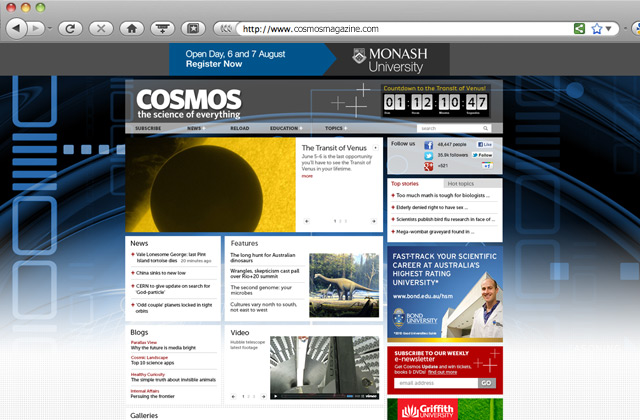
Task: Reload the page with the toolbar refresh button
Action: pos(70,29)
